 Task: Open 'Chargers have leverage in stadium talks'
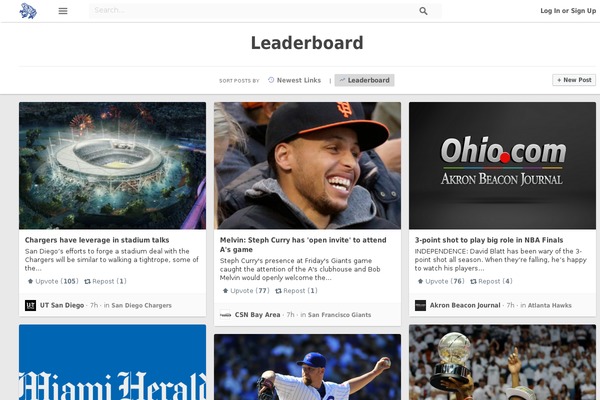[x=97, y=240]
